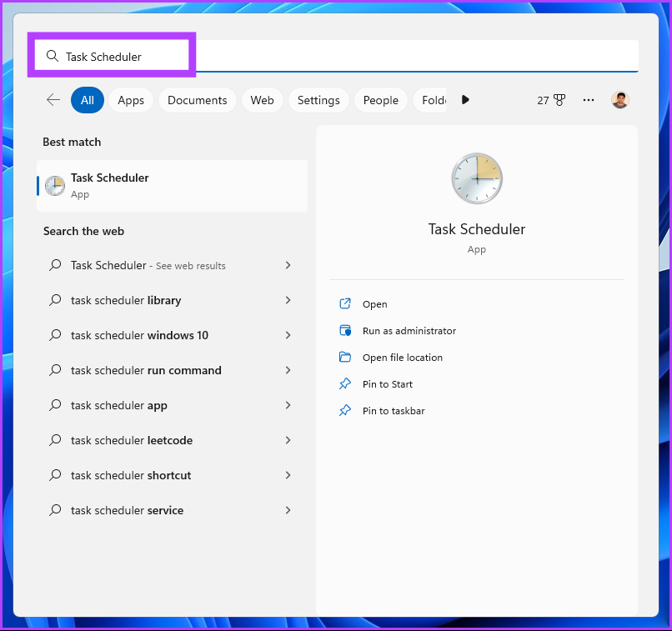Switch to the Web filter tab
Screen dimensions: 672x631
[x=262, y=100]
